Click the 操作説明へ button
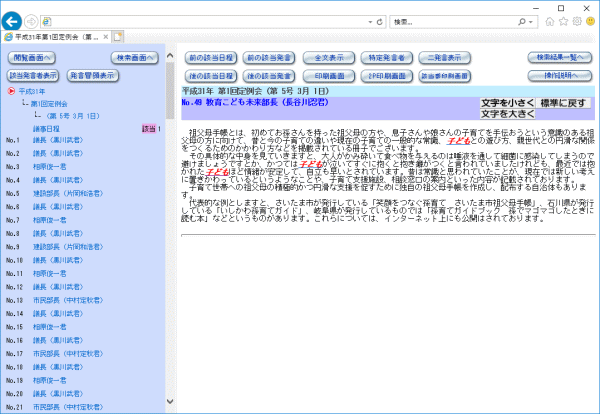Image resolution: width=600 pixels, height=414 pixels. [560, 76]
